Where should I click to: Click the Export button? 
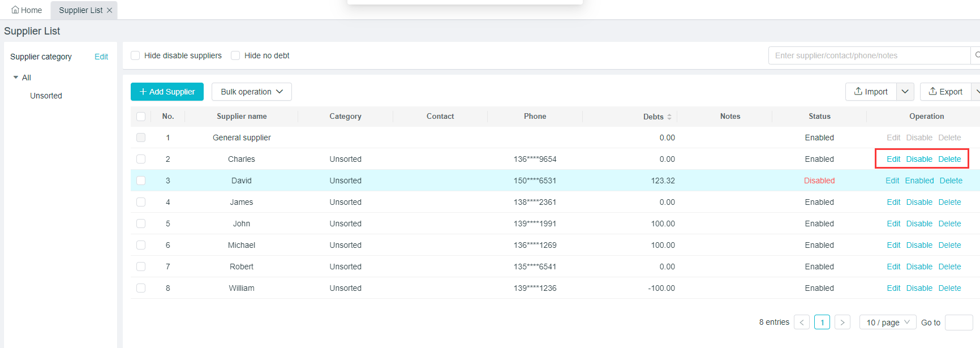(945, 92)
